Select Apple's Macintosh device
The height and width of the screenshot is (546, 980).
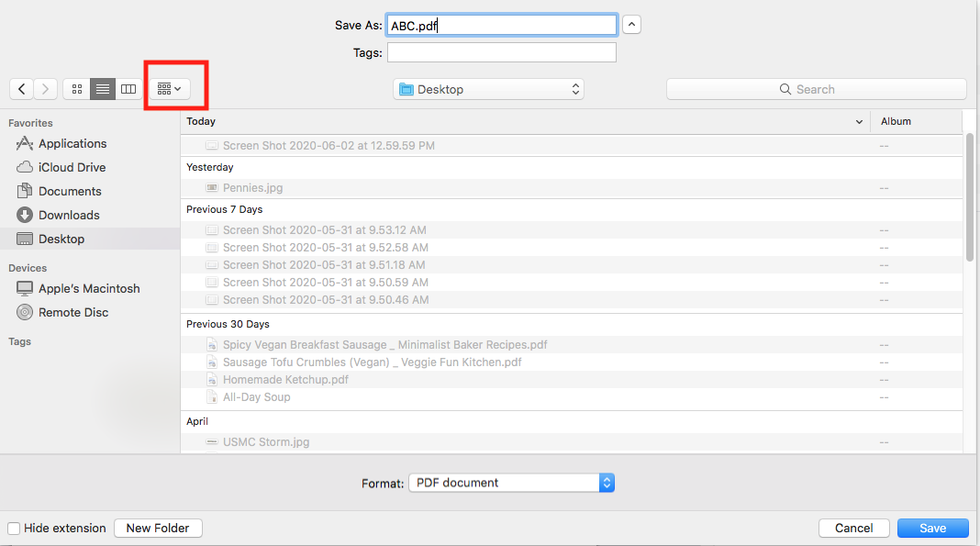(90, 289)
